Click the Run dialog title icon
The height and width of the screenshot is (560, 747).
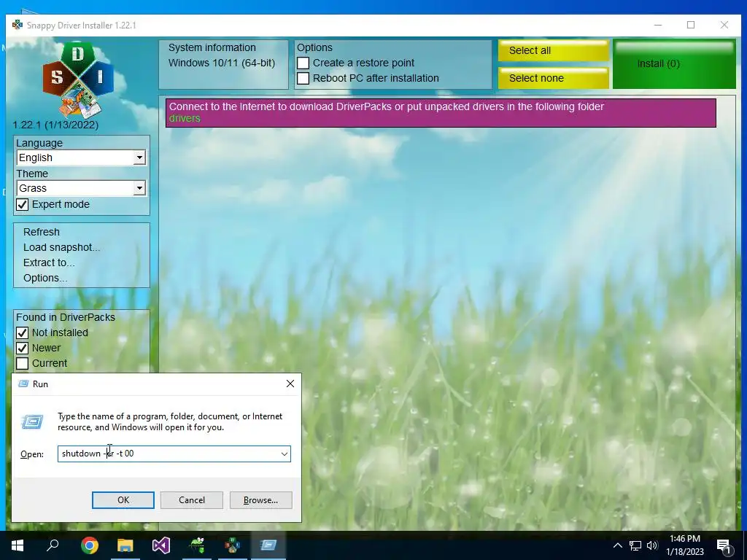(x=23, y=384)
